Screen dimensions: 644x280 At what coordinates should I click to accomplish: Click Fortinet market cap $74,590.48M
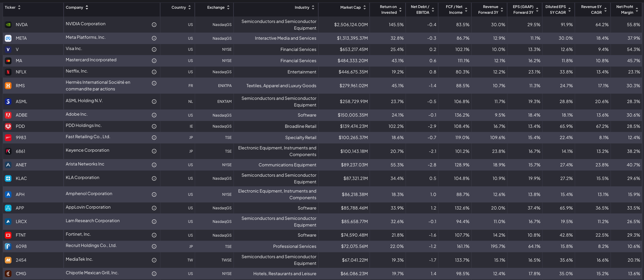(x=354, y=235)
